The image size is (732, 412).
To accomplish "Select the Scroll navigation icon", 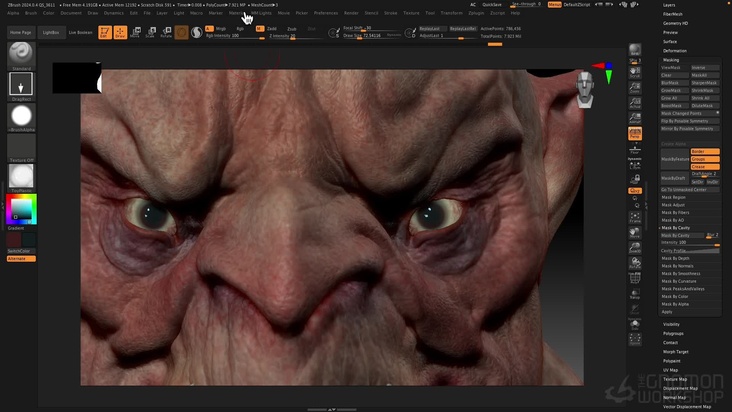I will coord(635,72).
